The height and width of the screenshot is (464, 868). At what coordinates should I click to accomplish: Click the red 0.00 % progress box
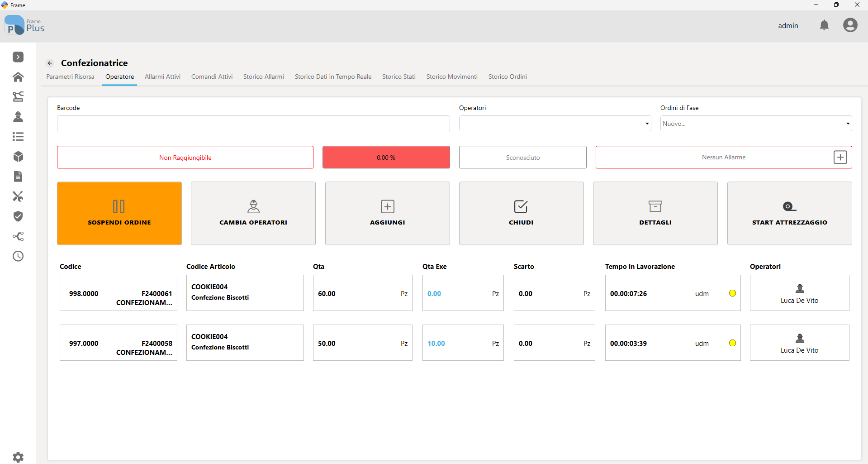386,157
